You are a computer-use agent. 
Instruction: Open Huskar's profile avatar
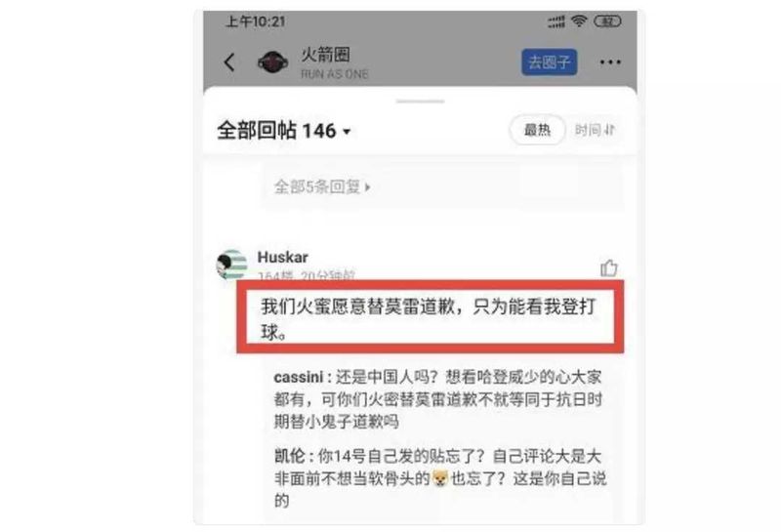point(231,264)
